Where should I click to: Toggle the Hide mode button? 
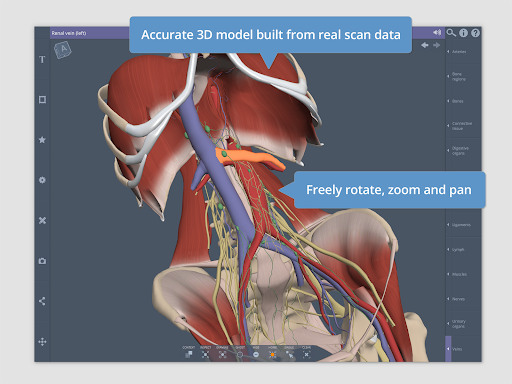256,353
